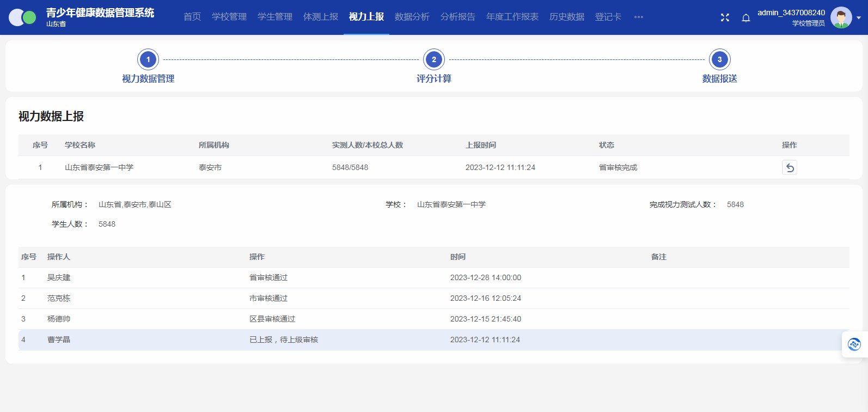Click the fullscreen toggle icon
This screenshot has width=868, height=412.
(725, 17)
